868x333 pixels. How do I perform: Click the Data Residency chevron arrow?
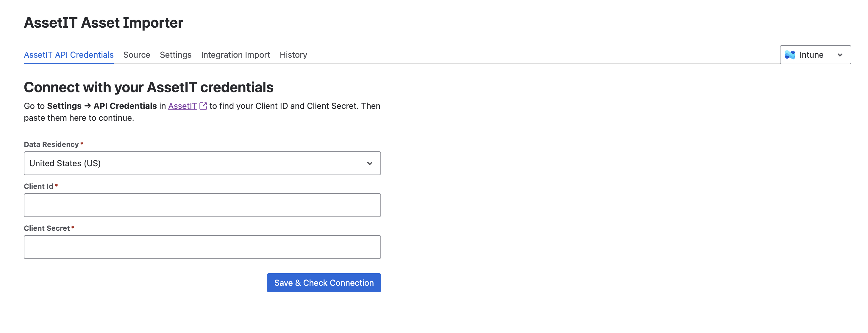pyautogui.click(x=369, y=163)
